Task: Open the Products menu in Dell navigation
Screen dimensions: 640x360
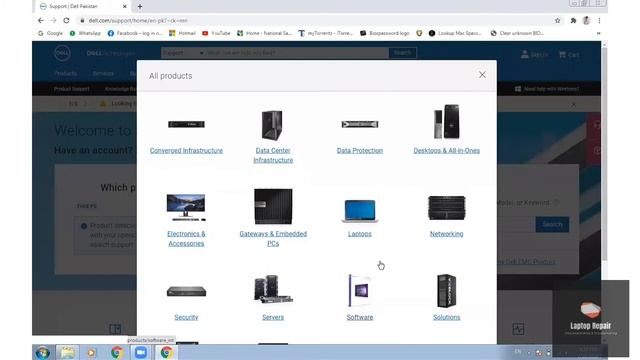Action: point(65,73)
